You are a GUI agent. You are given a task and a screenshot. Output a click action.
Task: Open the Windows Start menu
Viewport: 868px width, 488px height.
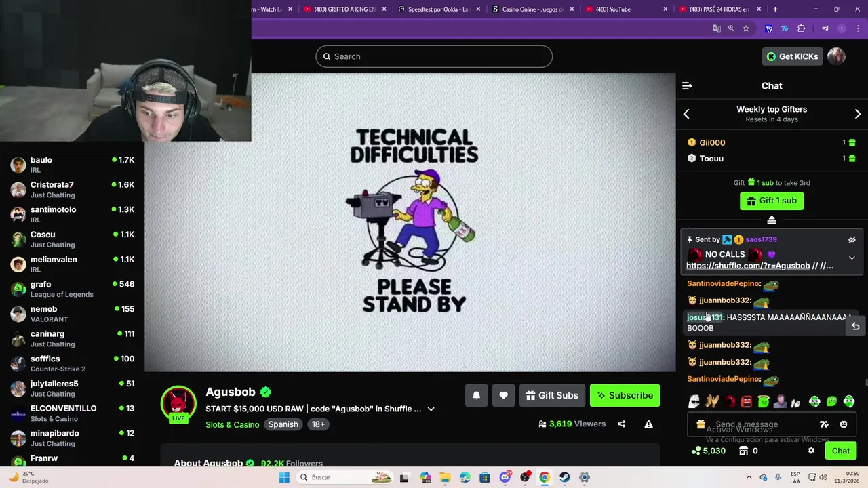(x=284, y=477)
